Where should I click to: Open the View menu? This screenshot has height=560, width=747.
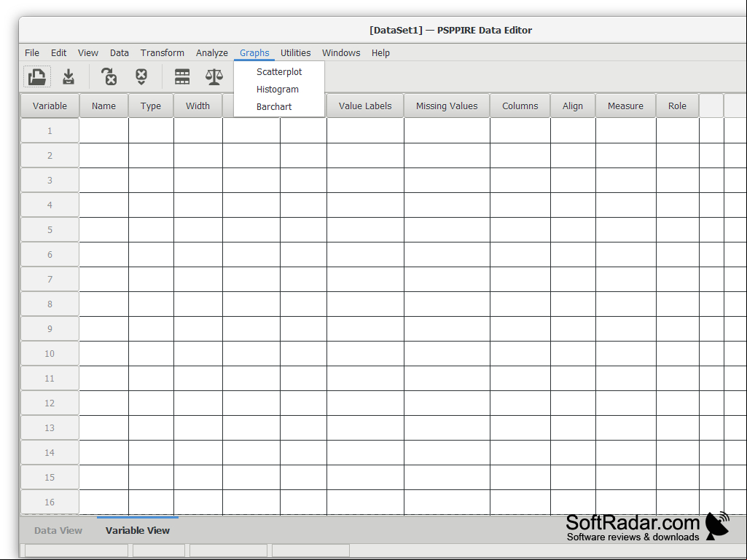[88, 53]
